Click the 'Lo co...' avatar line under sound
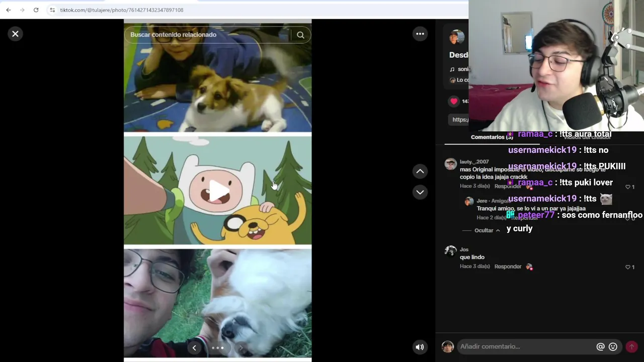Screen dimensions: 644x362 [x=459, y=80]
